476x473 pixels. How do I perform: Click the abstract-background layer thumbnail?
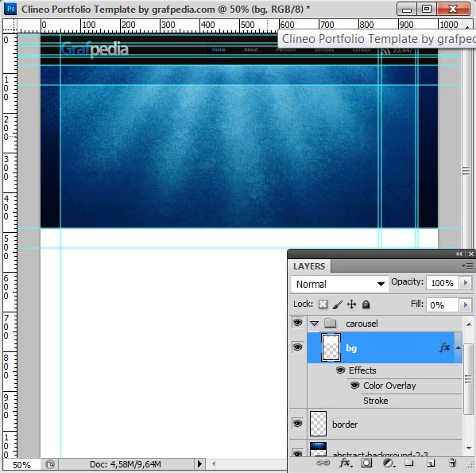[318, 450]
